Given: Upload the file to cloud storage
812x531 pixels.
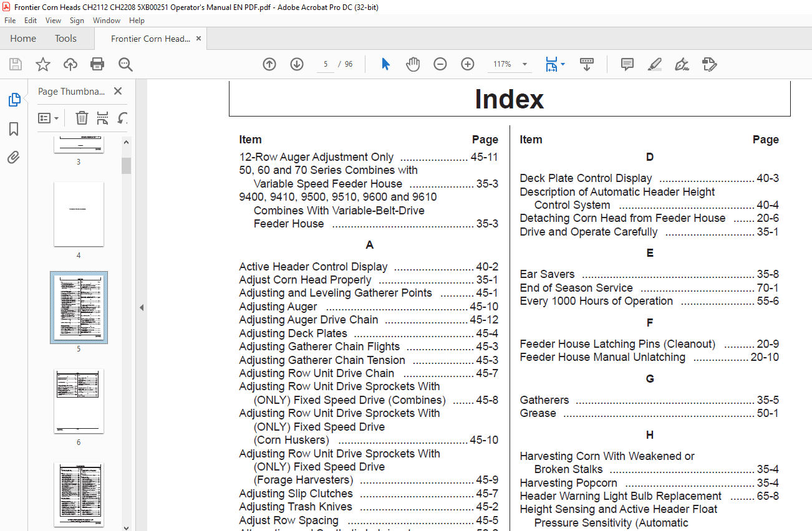Looking at the screenshot, I should 70,64.
